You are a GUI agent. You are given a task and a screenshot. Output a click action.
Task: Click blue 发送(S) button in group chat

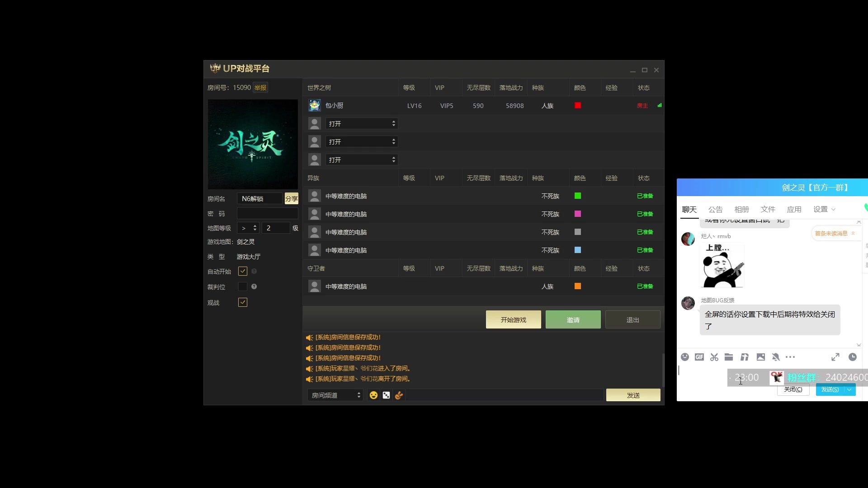click(x=830, y=389)
